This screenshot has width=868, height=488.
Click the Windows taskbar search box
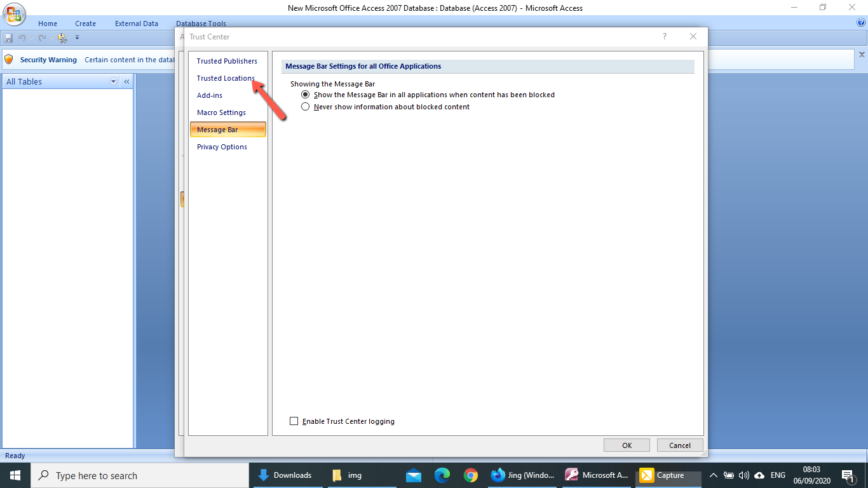pos(140,475)
